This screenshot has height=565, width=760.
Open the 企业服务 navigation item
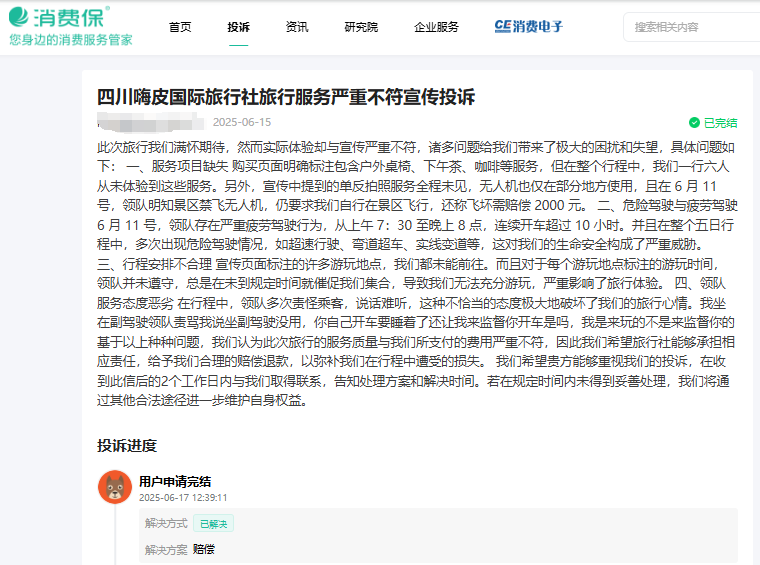436,27
